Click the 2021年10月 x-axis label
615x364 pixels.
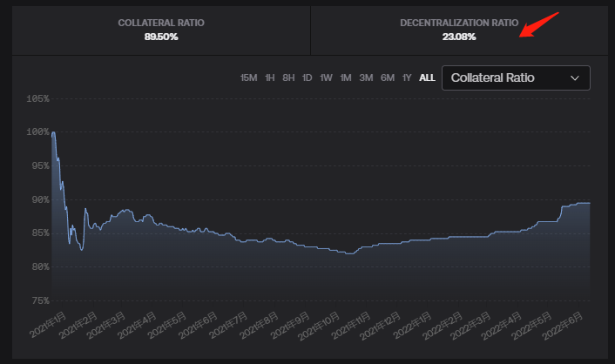coord(319,326)
